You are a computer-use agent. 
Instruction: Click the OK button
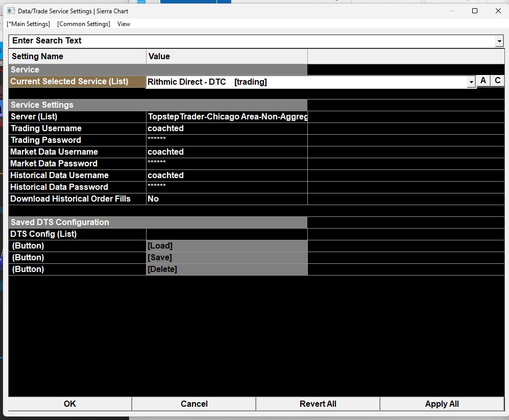(70, 404)
